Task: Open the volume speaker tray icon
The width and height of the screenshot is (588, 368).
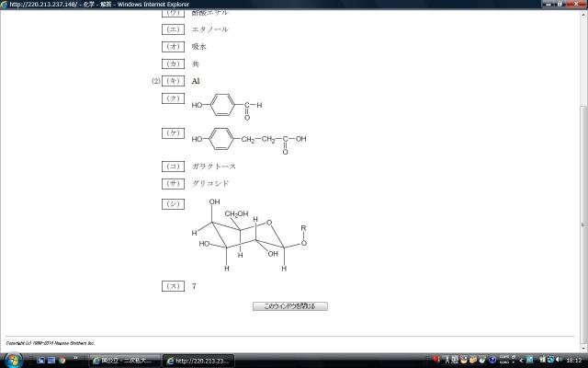Action: pos(559,360)
